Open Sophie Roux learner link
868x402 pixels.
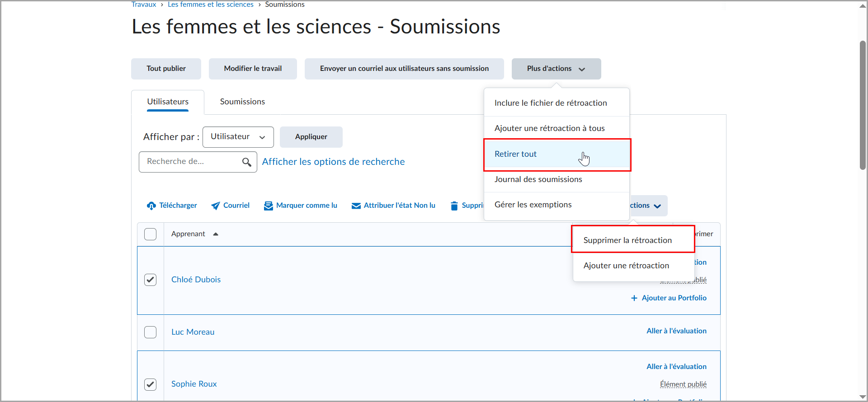pyautogui.click(x=194, y=384)
